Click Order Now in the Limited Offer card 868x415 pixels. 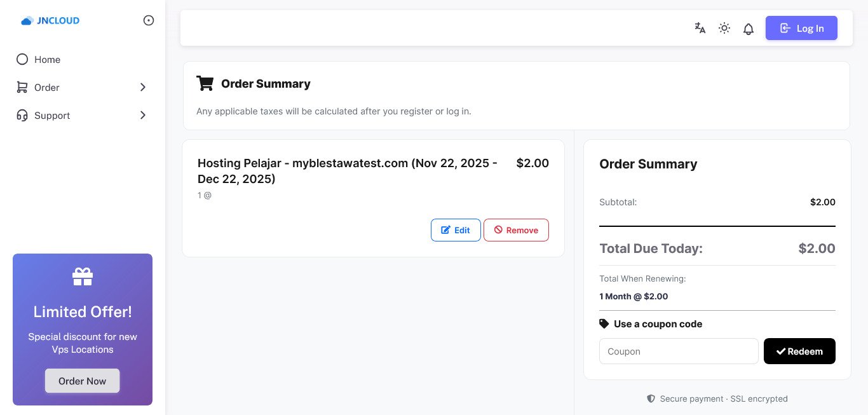tap(83, 381)
